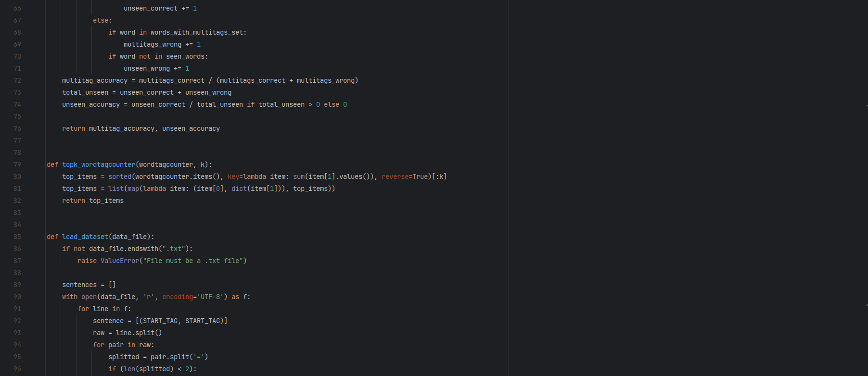Click the empty line 83 in the editor
This screenshot has width=868, height=376.
(x=277, y=213)
